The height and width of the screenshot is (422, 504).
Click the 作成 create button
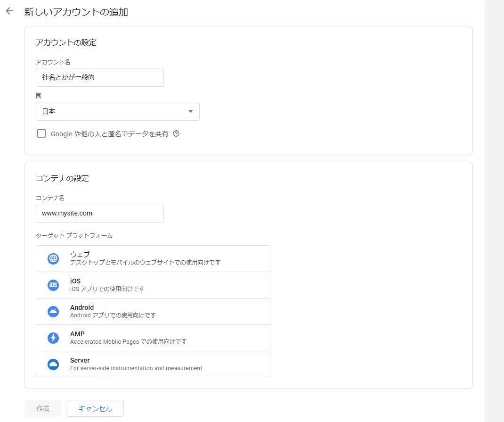[x=43, y=408]
